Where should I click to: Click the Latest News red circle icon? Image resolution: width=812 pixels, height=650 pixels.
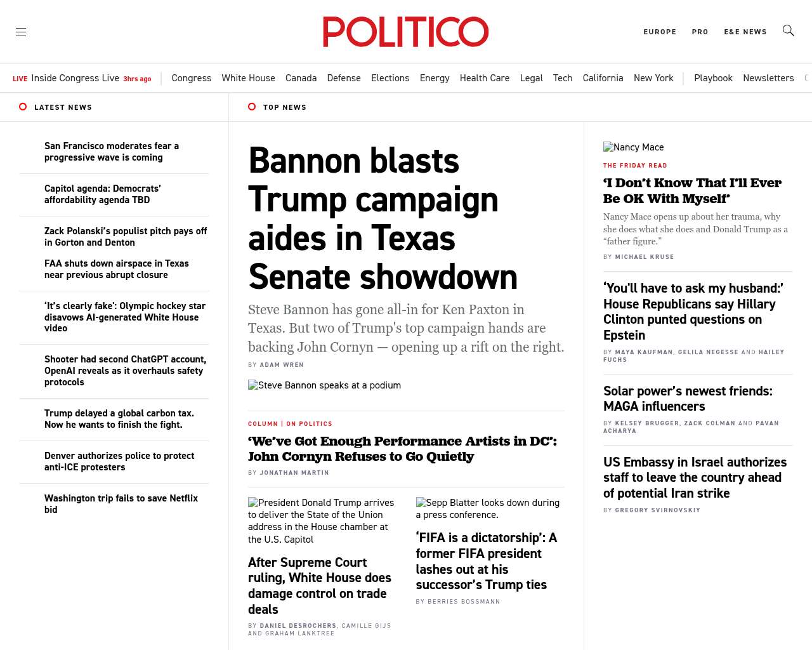(23, 107)
